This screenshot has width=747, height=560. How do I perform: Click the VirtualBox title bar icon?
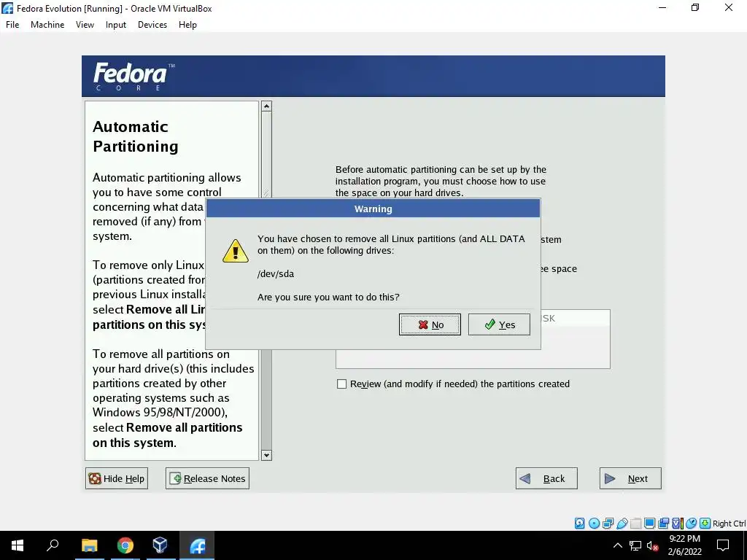7,8
